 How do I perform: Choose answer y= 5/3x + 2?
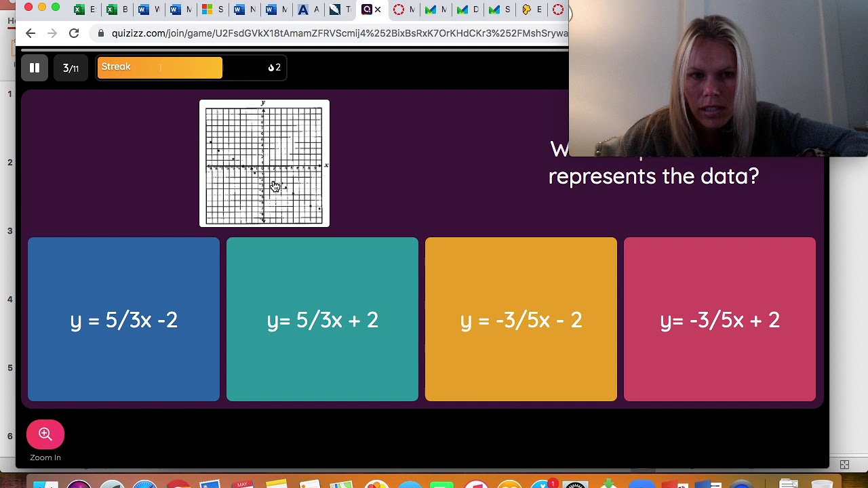pos(322,319)
